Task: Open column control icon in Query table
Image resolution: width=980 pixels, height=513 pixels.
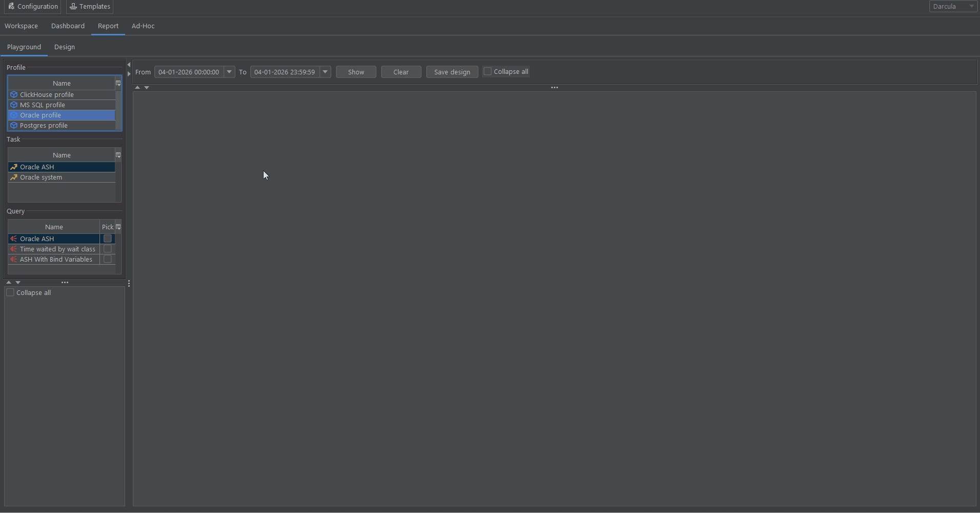Action: click(x=118, y=227)
